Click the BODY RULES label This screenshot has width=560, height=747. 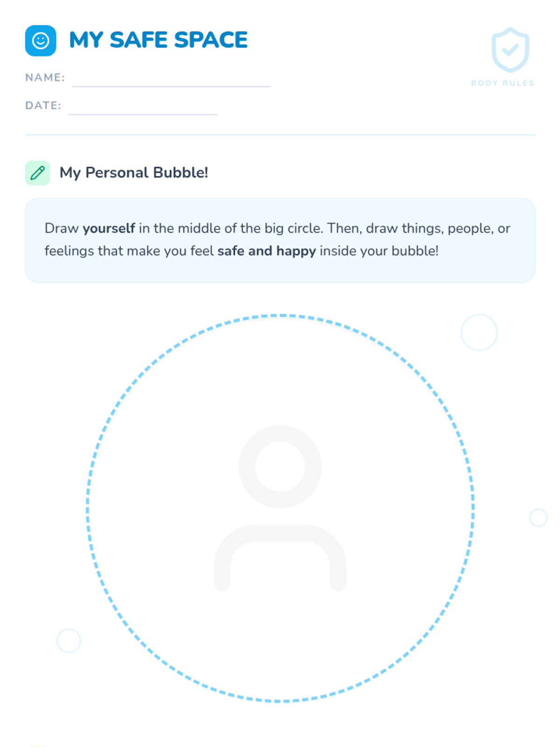(503, 83)
